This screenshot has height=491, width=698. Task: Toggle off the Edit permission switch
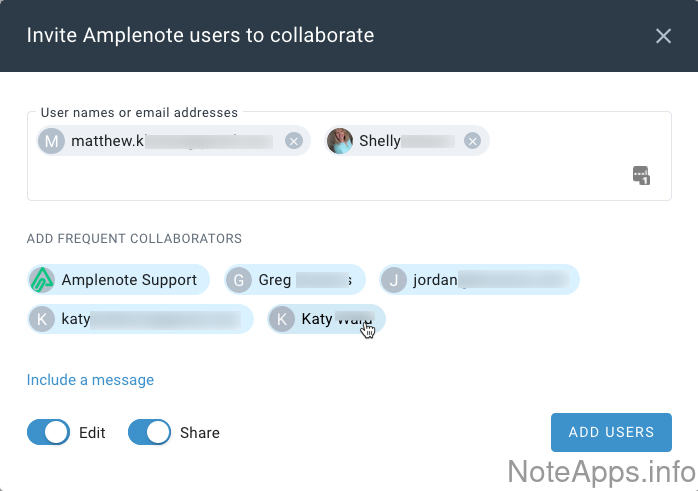[48, 432]
